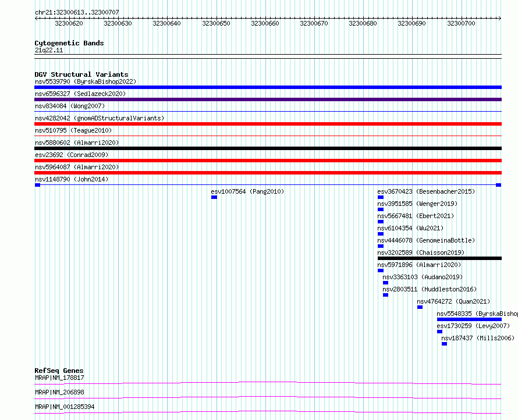Select the red esv23692 variant bar

tap(268, 161)
